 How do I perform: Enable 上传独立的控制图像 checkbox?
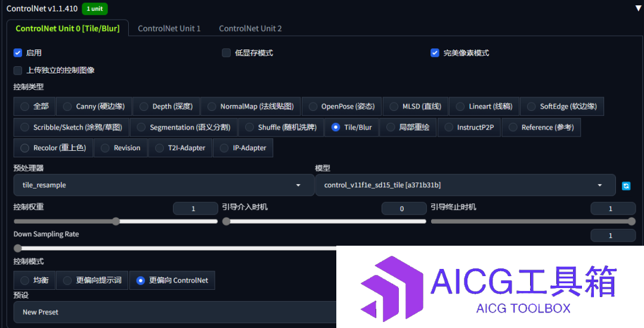point(18,70)
